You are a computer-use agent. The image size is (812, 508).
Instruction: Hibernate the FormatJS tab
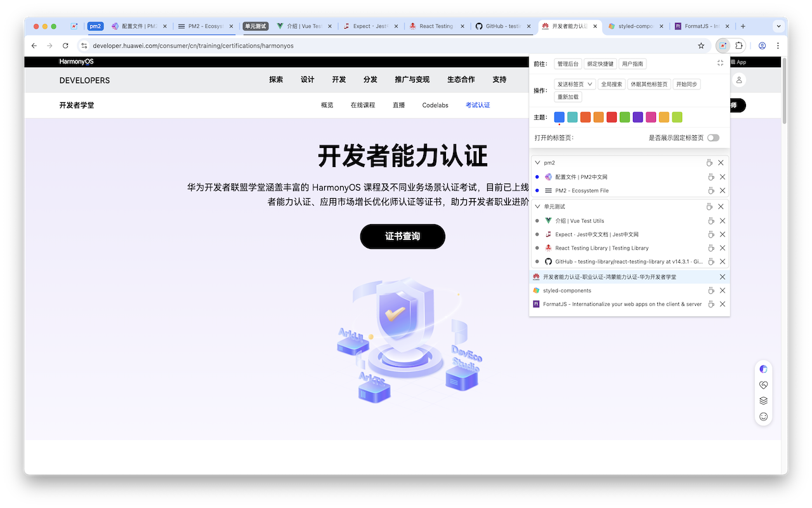click(x=712, y=304)
